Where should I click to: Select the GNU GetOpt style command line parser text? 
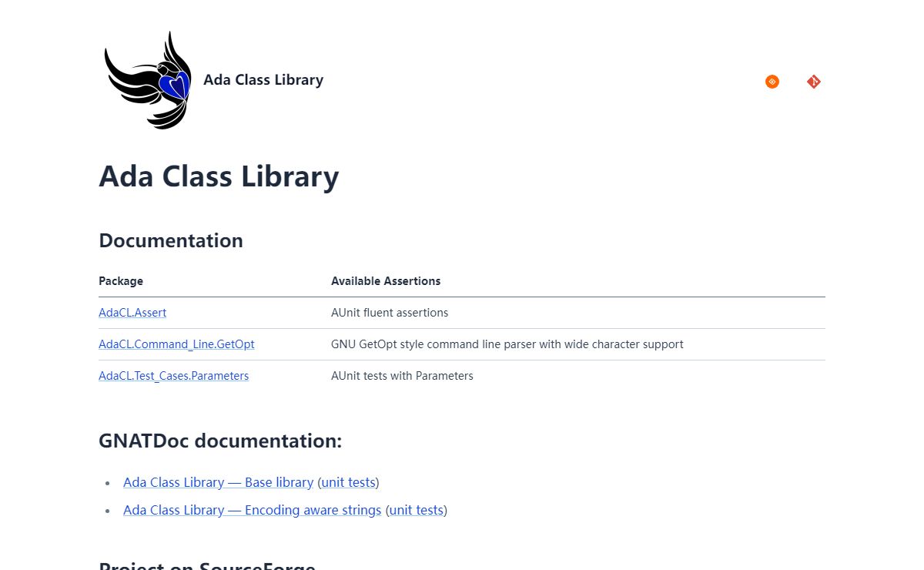(507, 344)
